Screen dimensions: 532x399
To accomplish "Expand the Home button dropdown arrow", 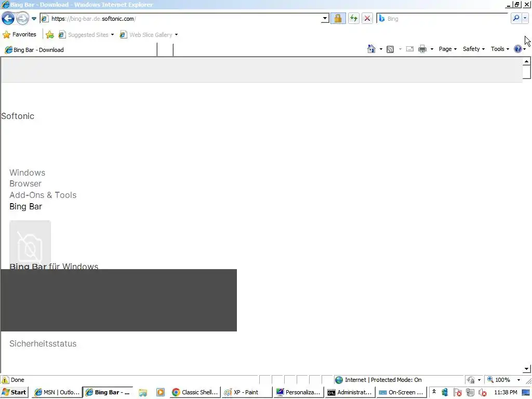I will pos(381,49).
